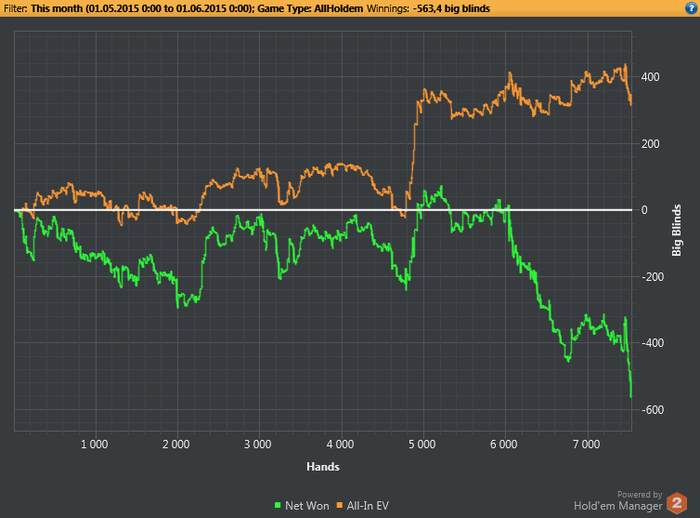
Task: Toggle the orange All-In EV legend swatch
Action: click(x=339, y=505)
